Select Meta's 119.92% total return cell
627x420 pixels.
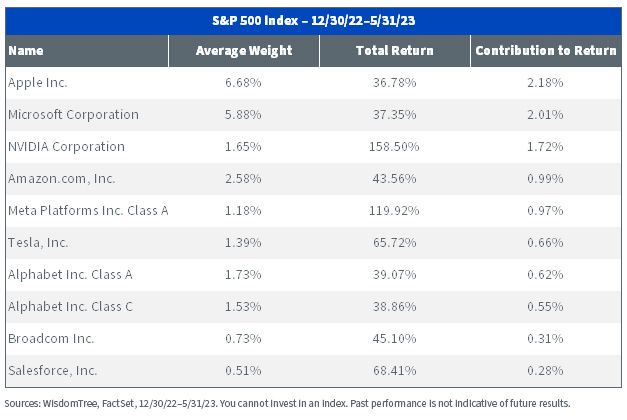(x=394, y=210)
